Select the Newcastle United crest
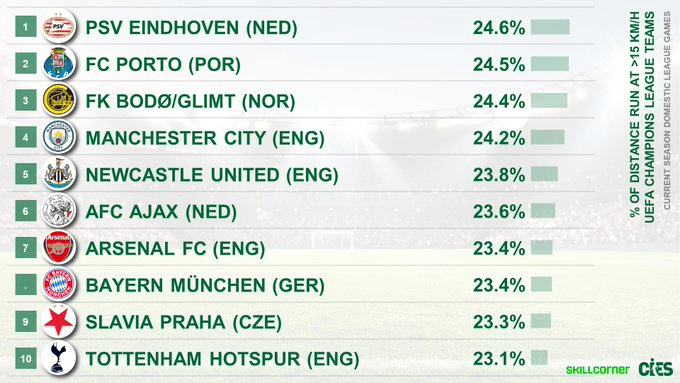Image resolution: width=680 pixels, height=383 pixels. [x=59, y=174]
